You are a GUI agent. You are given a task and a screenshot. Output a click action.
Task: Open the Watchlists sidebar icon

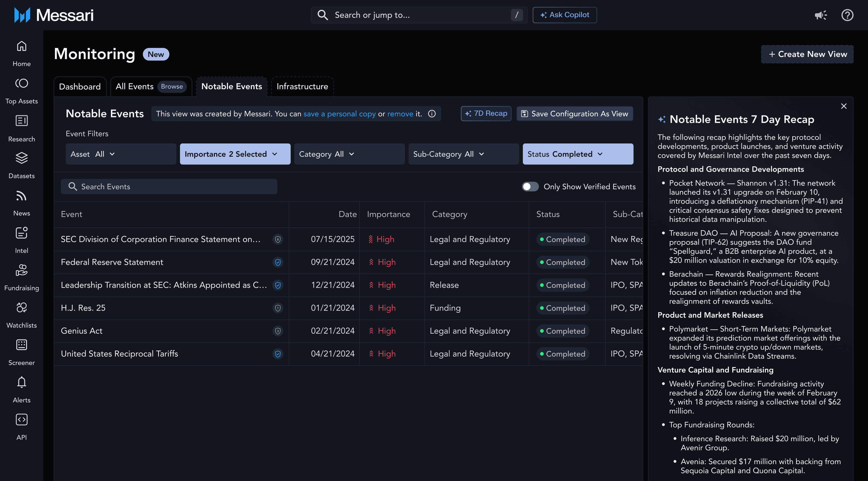point(21,308)
